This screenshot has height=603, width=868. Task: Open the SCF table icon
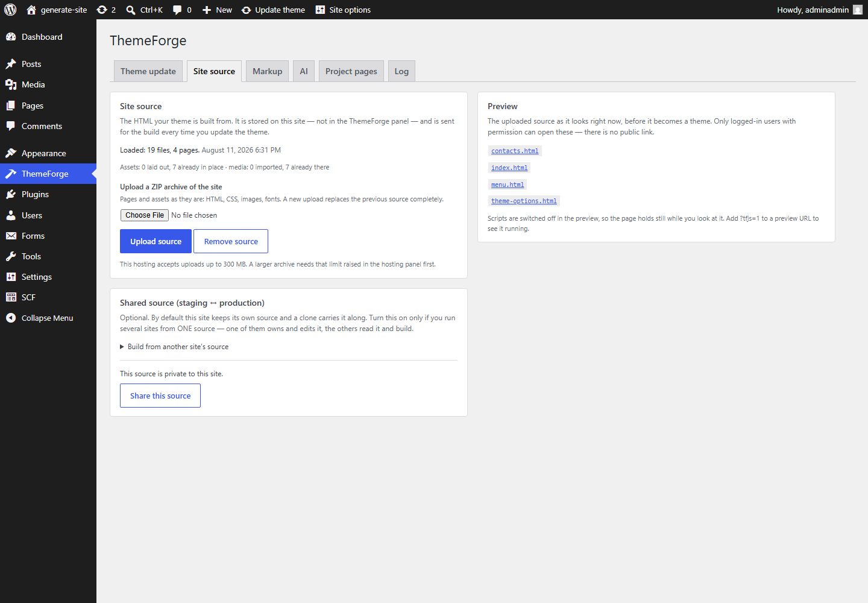click(x=11, y=297)
